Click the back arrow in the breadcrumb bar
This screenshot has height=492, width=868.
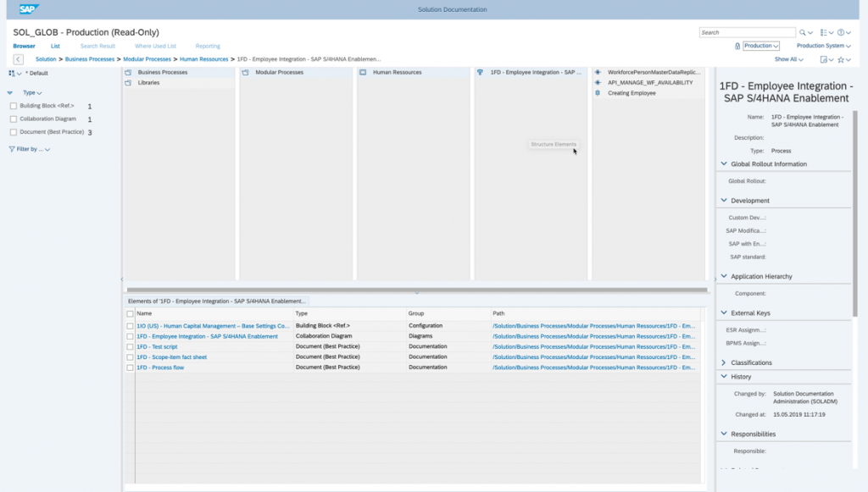click(19, 59)
